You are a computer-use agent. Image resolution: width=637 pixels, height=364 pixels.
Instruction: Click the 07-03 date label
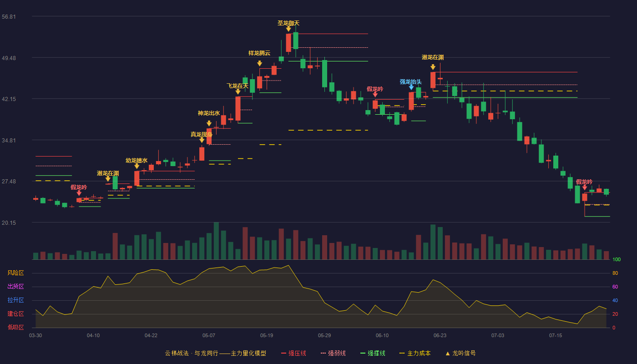[x=498, y=335]
